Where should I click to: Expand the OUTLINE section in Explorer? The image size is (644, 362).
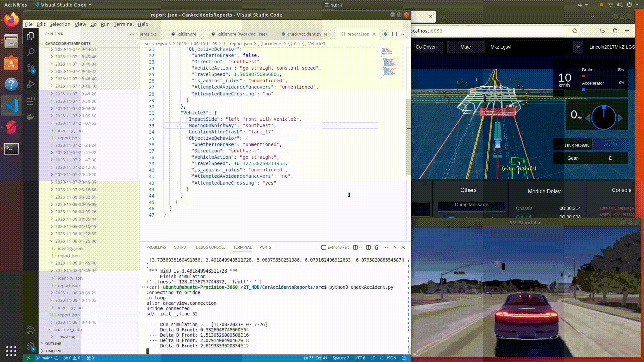click(x=53, y=344)
